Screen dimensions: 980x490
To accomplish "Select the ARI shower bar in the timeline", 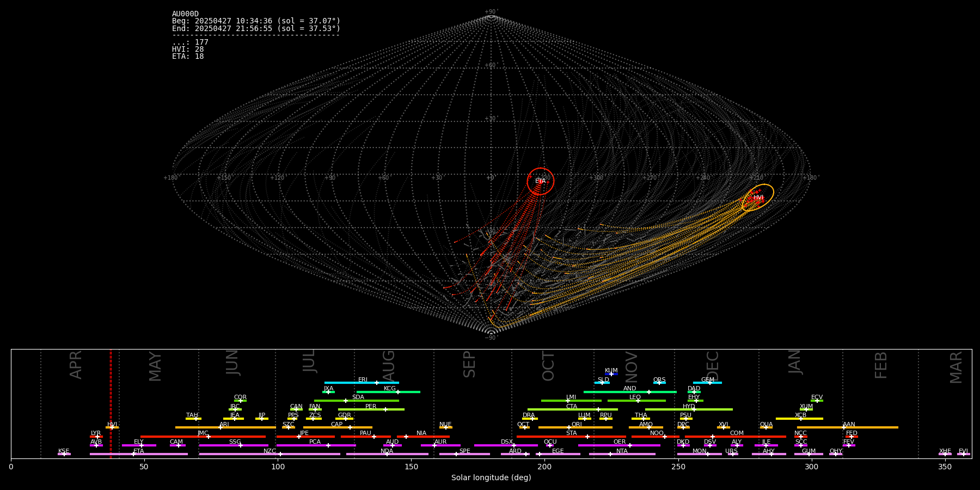I will [225, 427].
